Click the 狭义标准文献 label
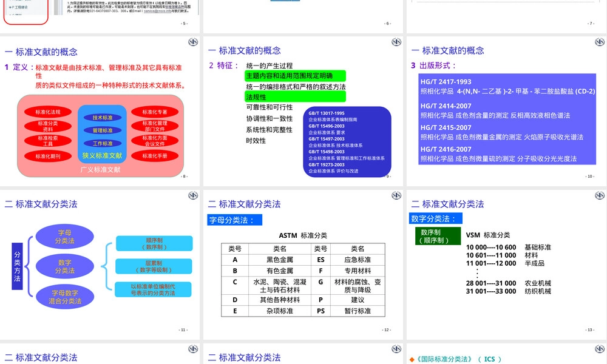 click(102, 155)
